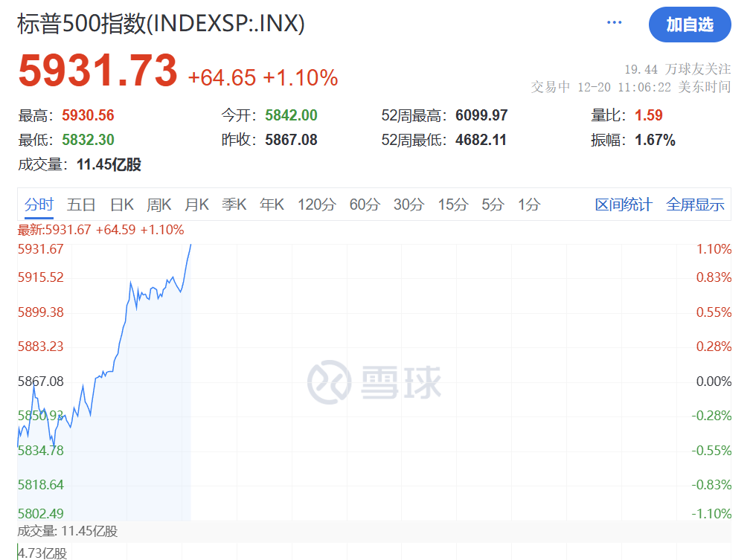Image resolution: width=753 pixels, height=560 pixels.
Task: Open the 周K weekly candlestick tab
Action: pyautogui.click(x=159, y=205)
